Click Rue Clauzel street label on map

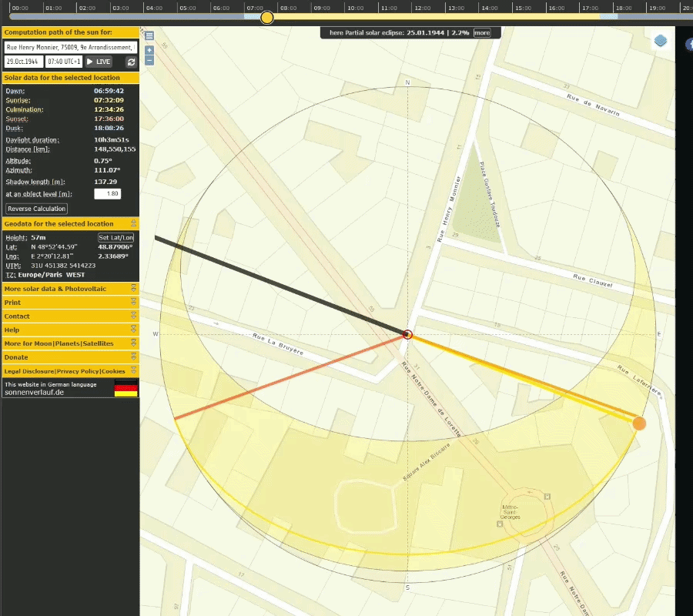[593, 280]
